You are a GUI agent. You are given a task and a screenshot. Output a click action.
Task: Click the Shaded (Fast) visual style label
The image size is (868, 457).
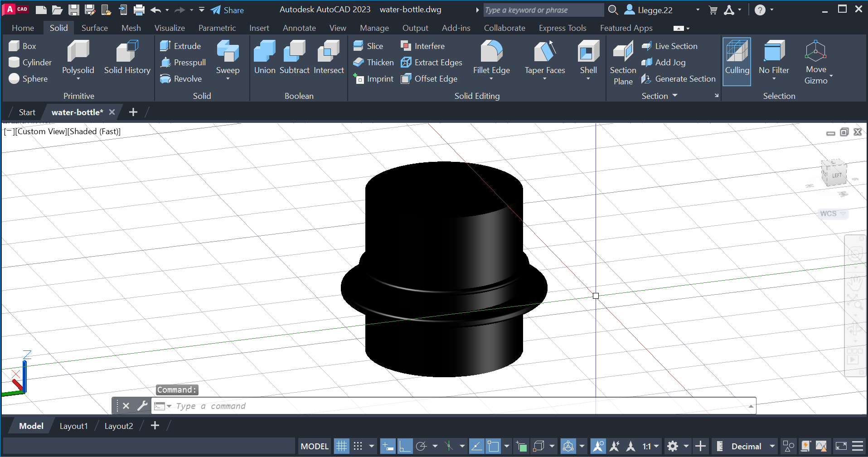[94, 131]
